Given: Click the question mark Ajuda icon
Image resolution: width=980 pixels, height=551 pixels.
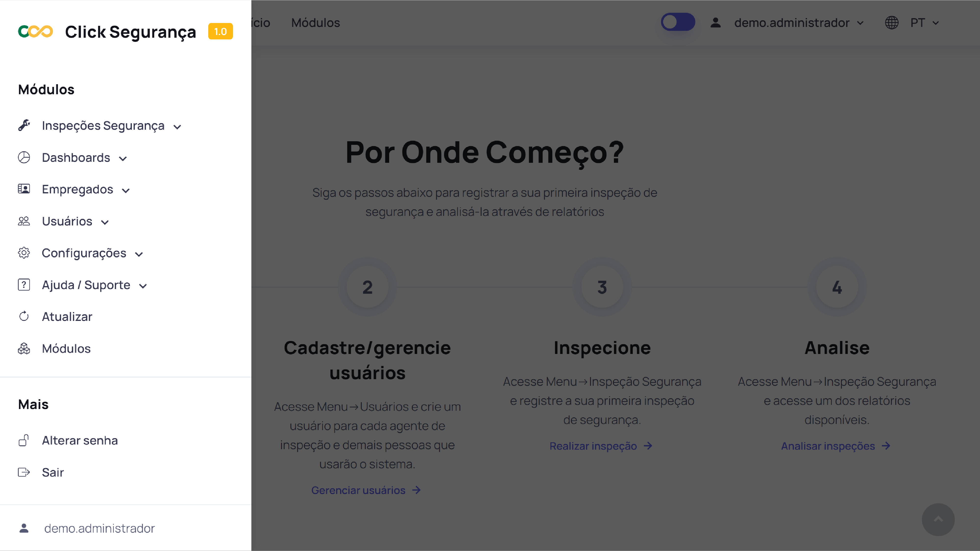Looking at the screenshot, I should point(24,285).
